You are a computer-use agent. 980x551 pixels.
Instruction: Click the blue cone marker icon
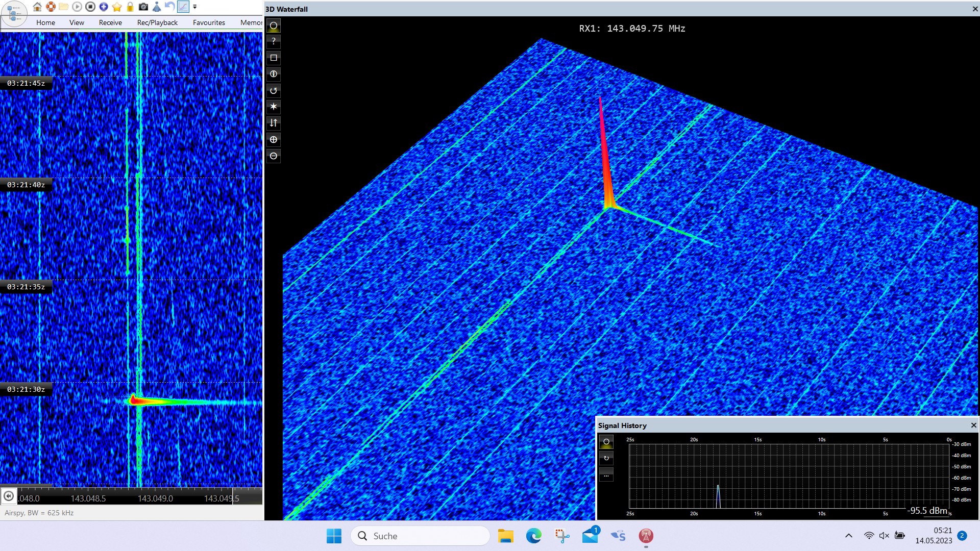(157, 7)
